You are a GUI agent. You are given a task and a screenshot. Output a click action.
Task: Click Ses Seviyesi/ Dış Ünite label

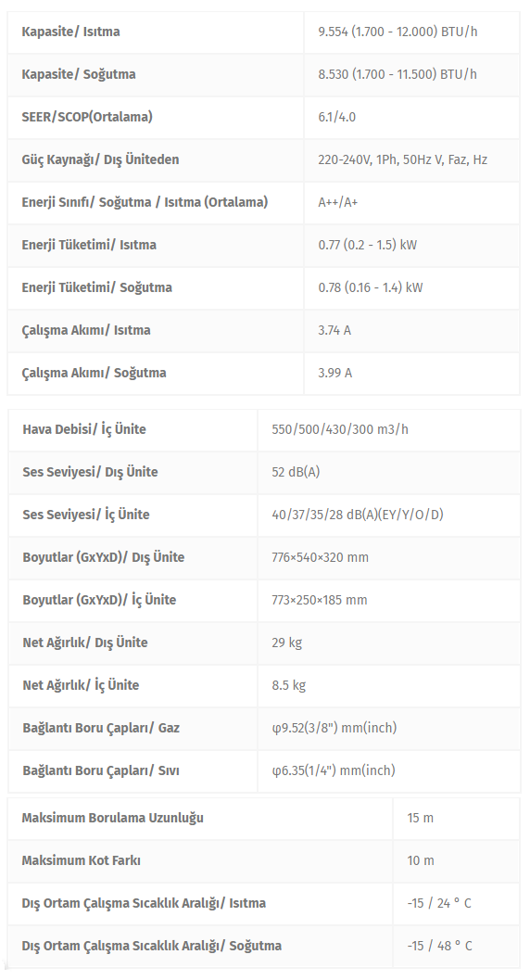[90, 472]
